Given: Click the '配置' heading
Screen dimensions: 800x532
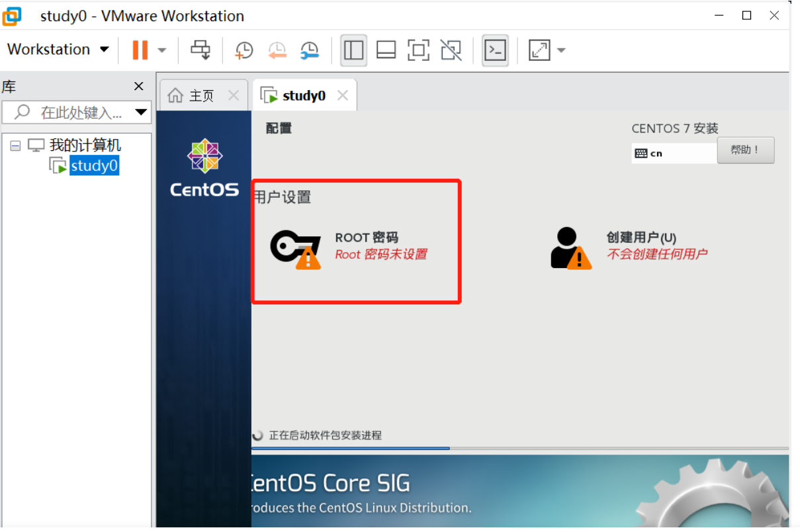Looking at the screenshot, I should [279, 128].
